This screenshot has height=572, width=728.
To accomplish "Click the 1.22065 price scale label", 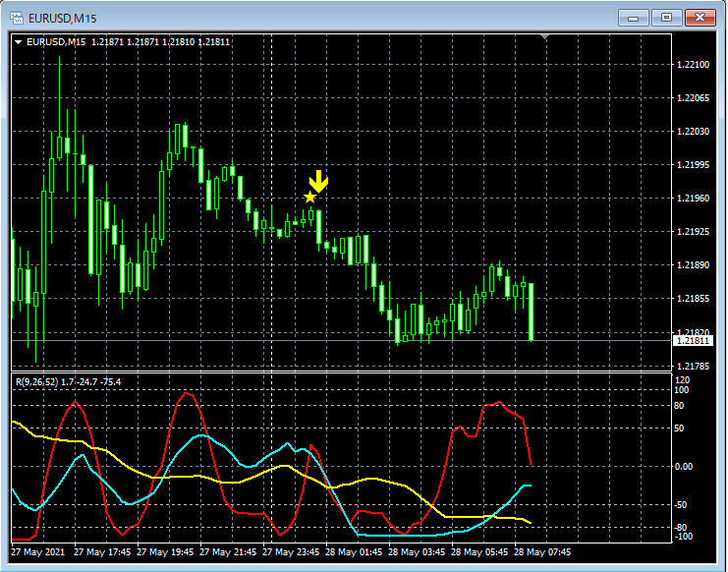I will [x=694, y=98].
